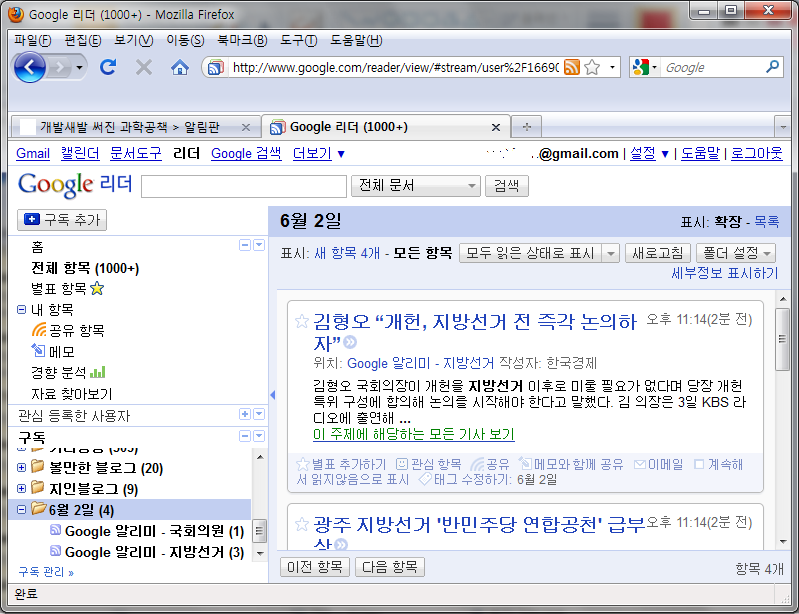Click the Home icon in Firefox toolbar
Image resolution: width=799 pixels, height=614 pixels.
click(180, 67)
